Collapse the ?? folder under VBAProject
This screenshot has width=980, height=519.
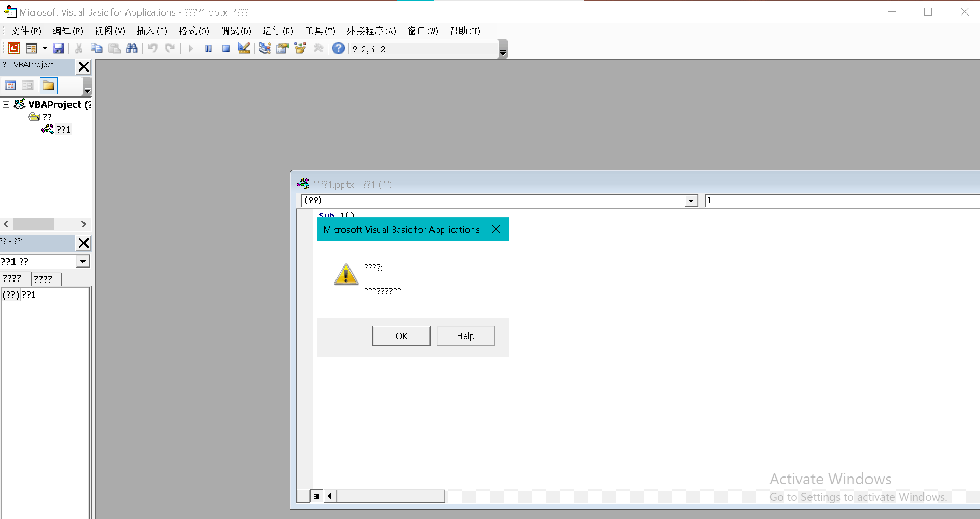20,117
